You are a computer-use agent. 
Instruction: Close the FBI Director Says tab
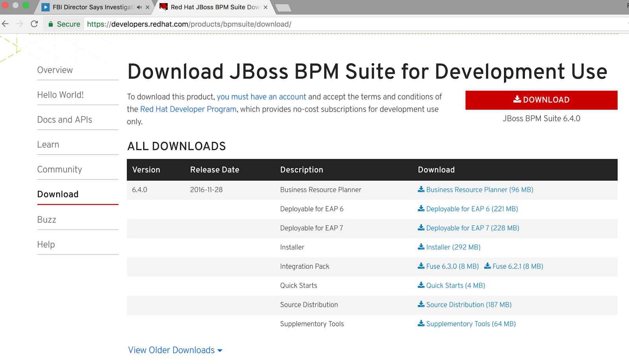click(147, 7)
